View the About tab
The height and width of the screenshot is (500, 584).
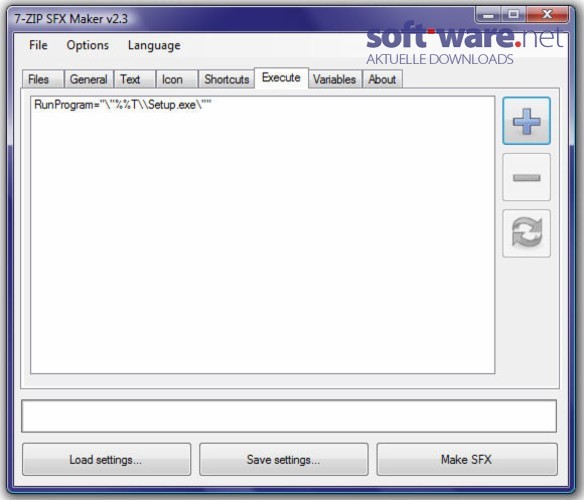coord(382,79)
